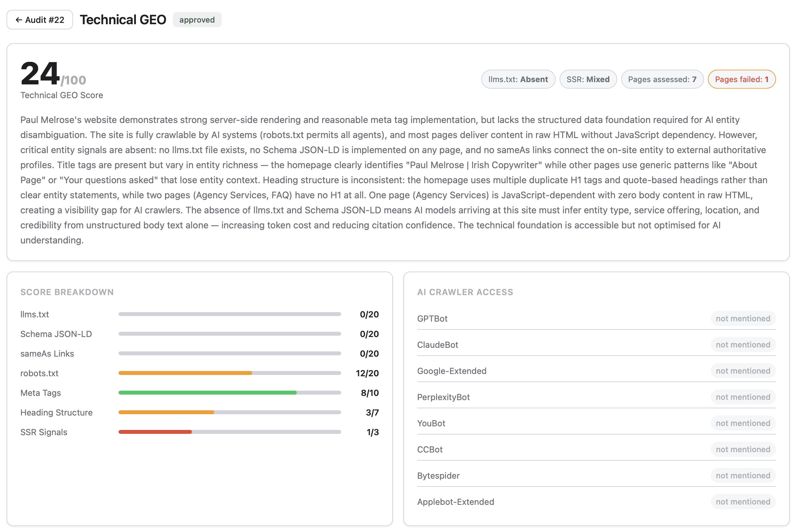Image resolution: width=795 pixels, height=532 pixels.
Task: Click the Pages assessed 7 pill
Action: click(662, 80)
